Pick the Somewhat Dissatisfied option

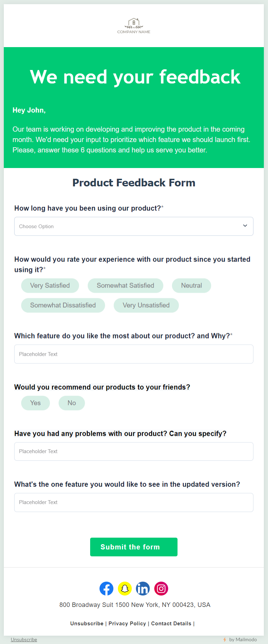(x=63, y=305)
